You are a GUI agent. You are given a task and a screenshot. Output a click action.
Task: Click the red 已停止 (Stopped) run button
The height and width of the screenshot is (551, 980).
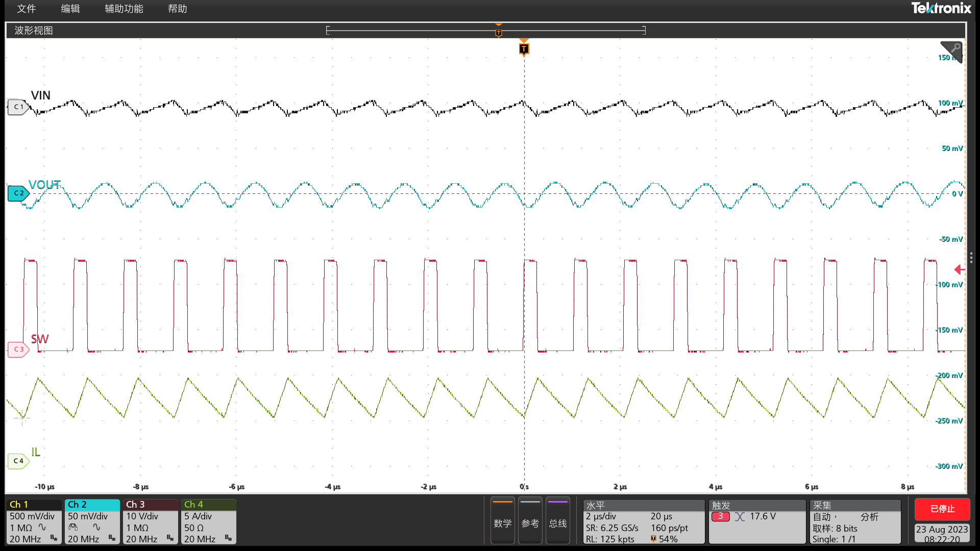(x=942, y=509)
